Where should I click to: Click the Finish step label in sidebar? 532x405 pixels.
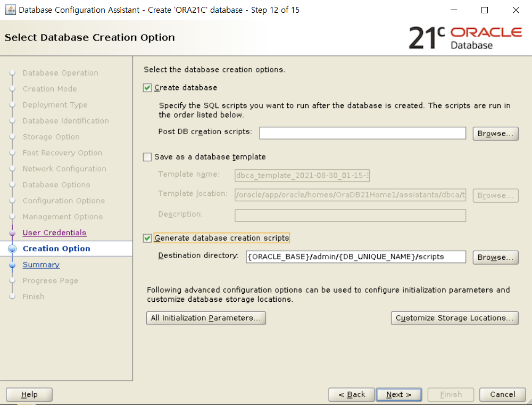pyautogui.click(x=34, y=296)
